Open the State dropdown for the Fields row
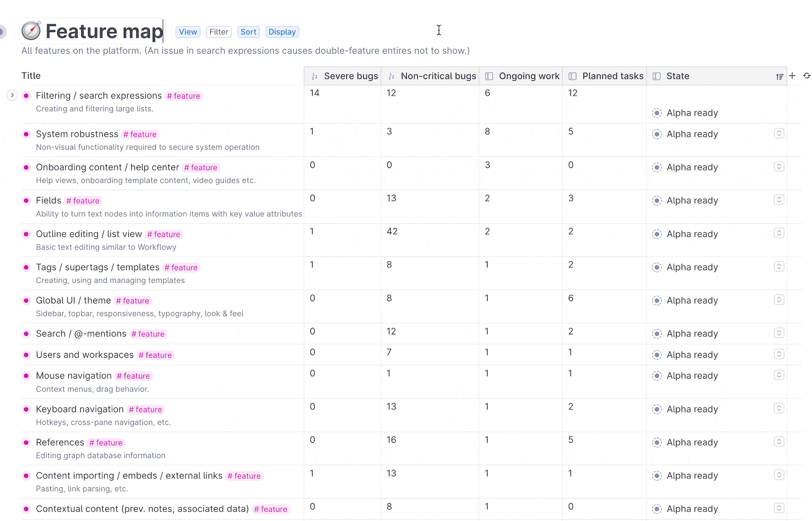 click(x=779, y=200)
